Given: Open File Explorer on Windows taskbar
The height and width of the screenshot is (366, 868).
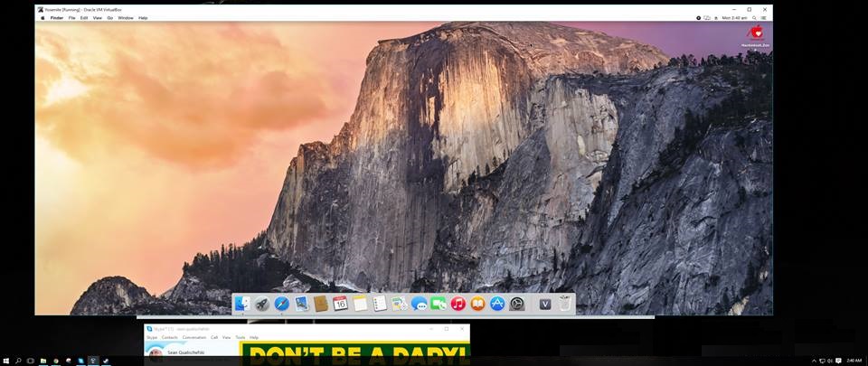Looking at the screenshot, I should click(43, 361).
